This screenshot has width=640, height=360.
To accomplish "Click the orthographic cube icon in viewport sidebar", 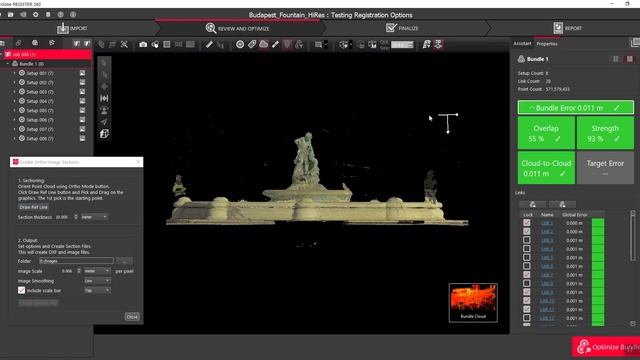I will (104, 133).
